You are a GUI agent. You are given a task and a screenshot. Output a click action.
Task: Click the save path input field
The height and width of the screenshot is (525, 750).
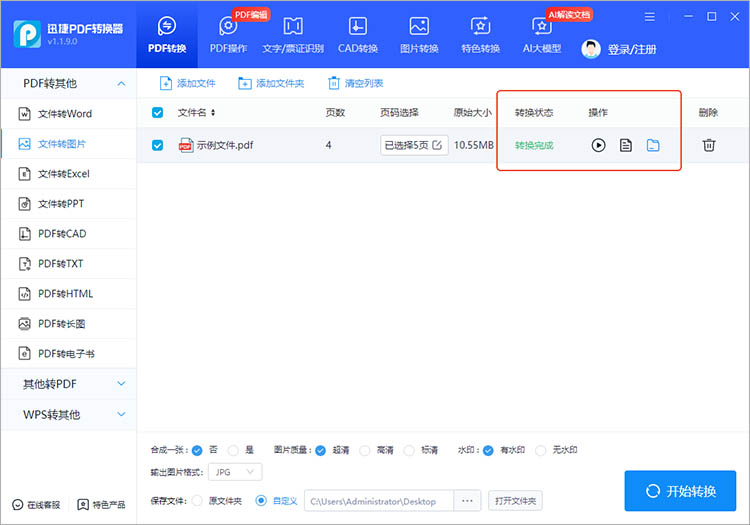point(378,501)
